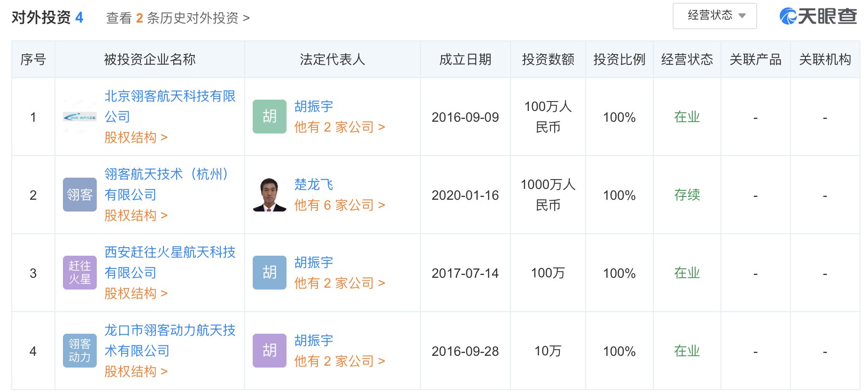Open 股权结构 for 西安赶往火星航天科技
This screenshot has width=868, height=392.
(136, 293)
